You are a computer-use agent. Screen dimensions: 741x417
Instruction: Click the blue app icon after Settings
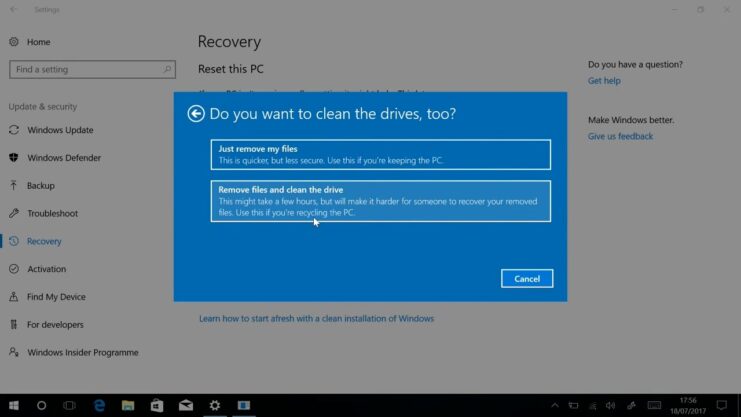244,406
